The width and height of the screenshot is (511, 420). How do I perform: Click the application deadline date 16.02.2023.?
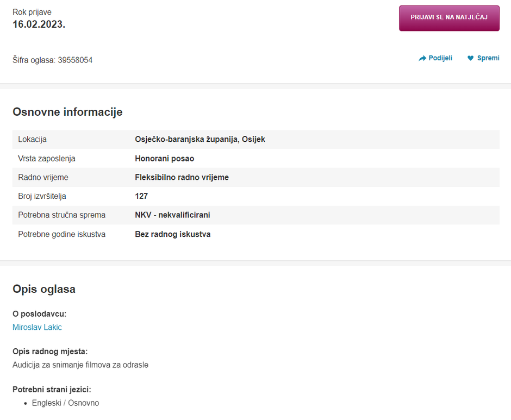click(39, 24)
